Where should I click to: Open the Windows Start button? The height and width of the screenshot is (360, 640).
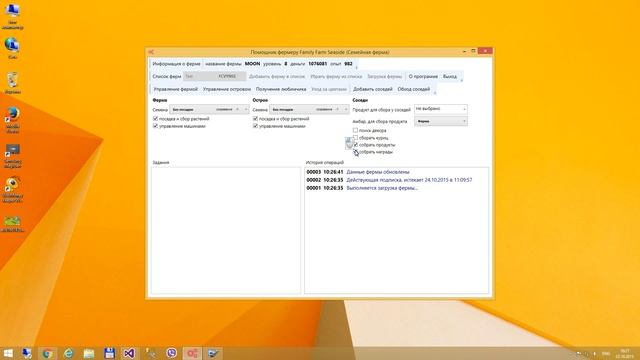[8, 353]
